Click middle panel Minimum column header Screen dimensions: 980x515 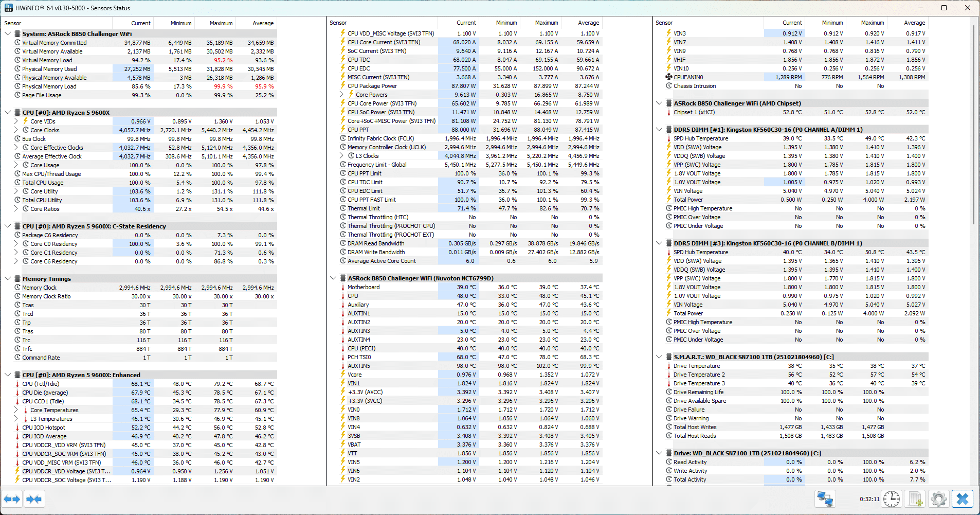tap(499, 23)
